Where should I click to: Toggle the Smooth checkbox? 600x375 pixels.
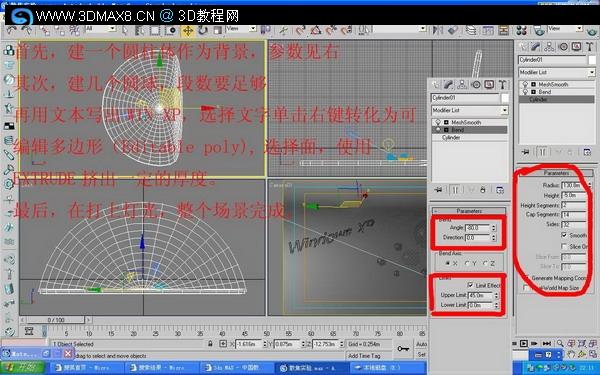[564, 235]
